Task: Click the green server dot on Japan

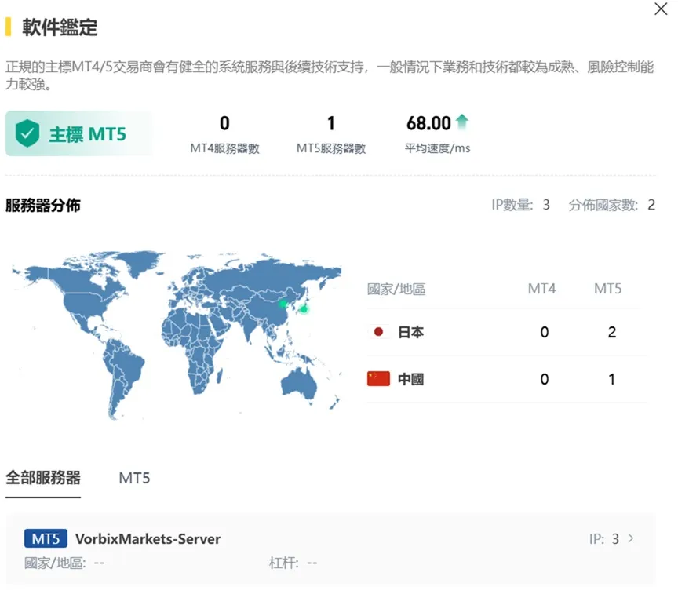Action: tap(304, 308)
